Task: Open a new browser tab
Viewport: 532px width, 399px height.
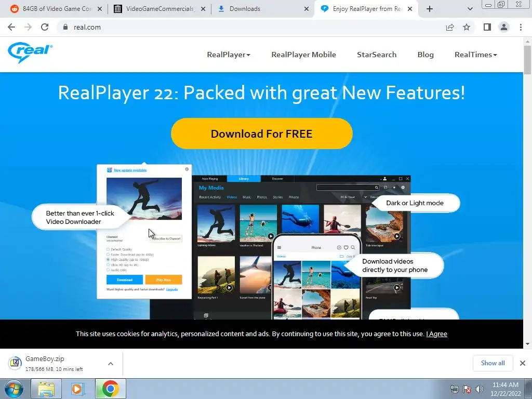Action: (430, 9)
